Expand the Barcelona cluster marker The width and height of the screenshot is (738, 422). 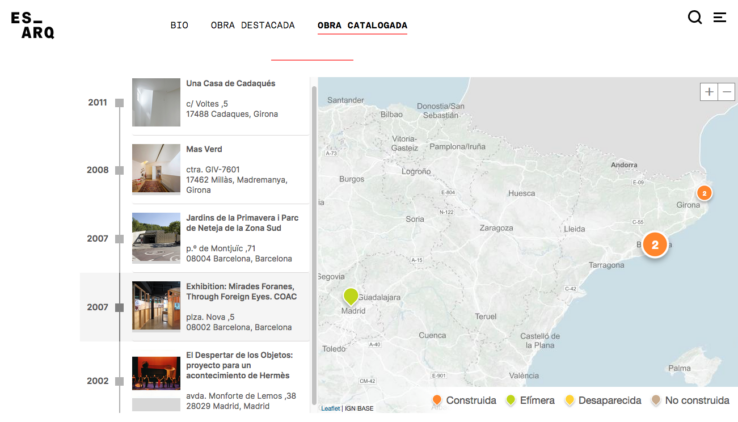[654, 243]
